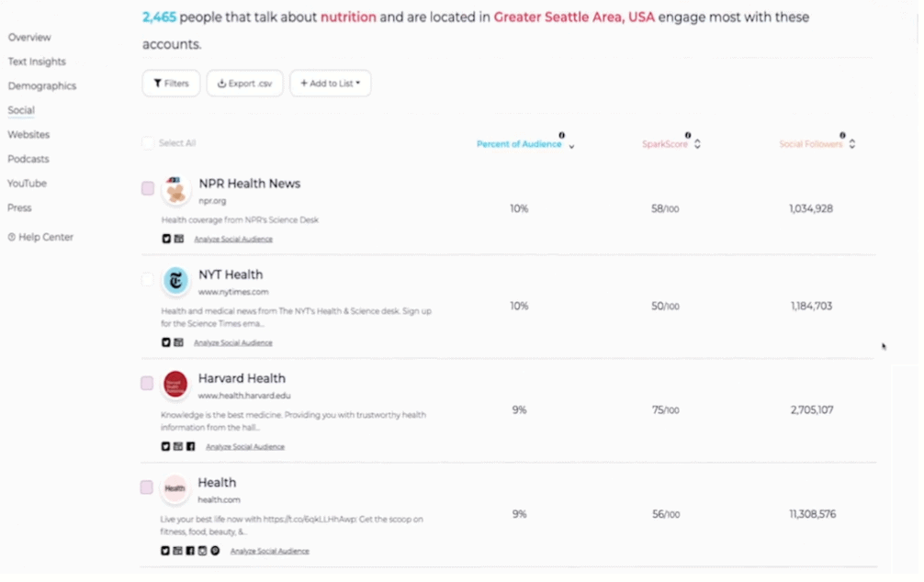Viewport: 924px width, 582px height.
Task: Open the Podcasts sidebar section
Action: tap(28, 159)
